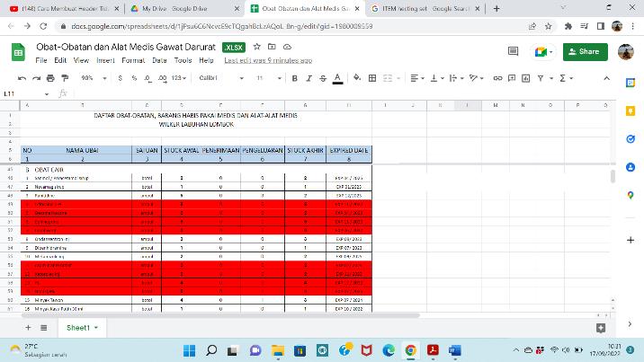Image resolution: width=644 pixels, height=362 pixels.
Task: Star this spreadsheet document
Action: [256, 47]
